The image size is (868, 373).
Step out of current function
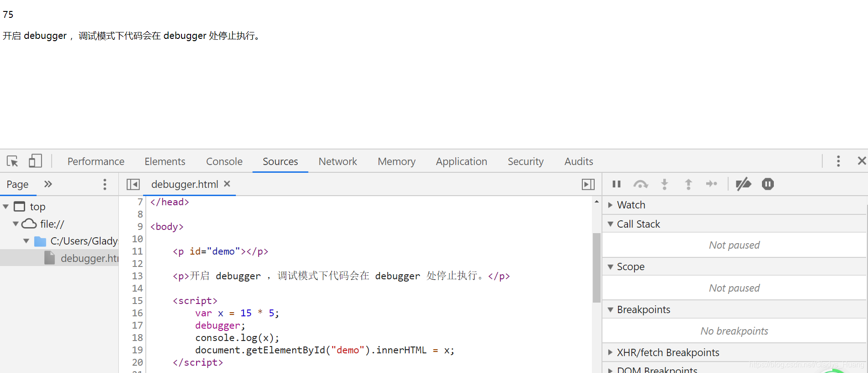pyautogui.click(x=688, y=184)
